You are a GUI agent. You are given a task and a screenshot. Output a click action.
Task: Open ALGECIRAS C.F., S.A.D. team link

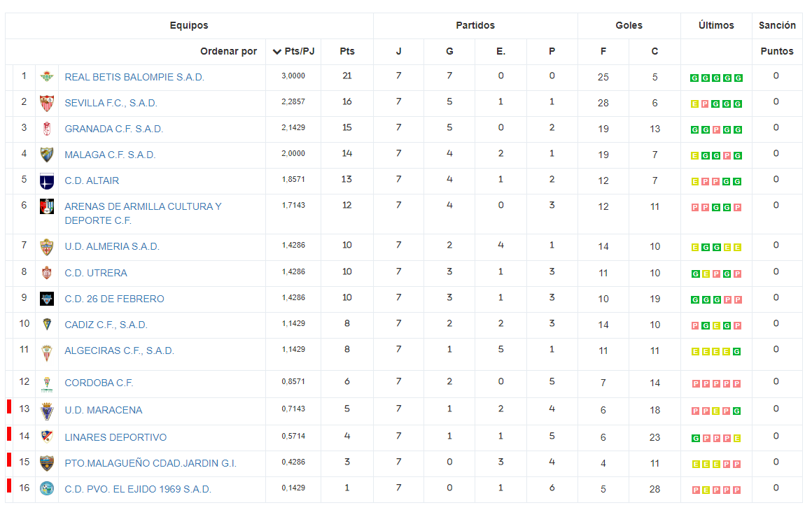point(119,350)
